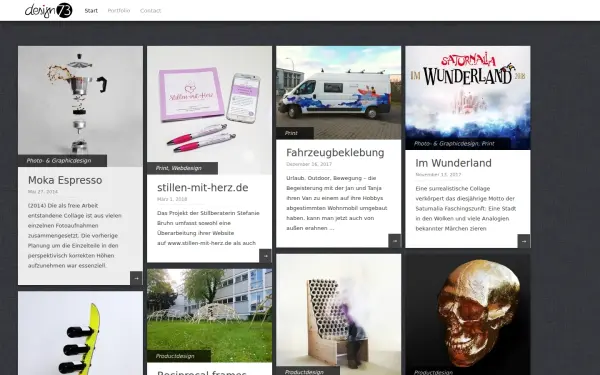Image resolution: width=600 pixels, height=375 pixels.
Task: Open the Fahrzeugbeklebung title link
Action: click(335, 152)
